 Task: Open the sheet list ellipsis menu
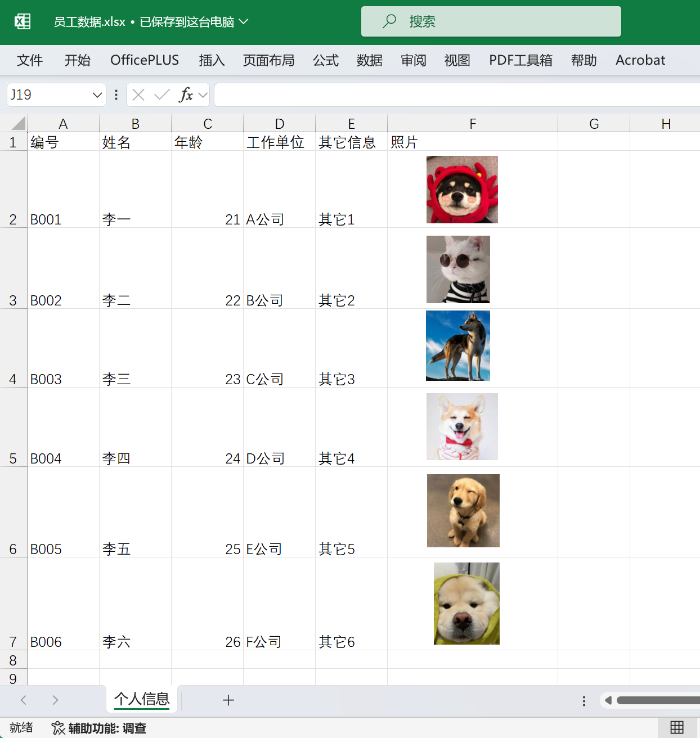point(584,700)
